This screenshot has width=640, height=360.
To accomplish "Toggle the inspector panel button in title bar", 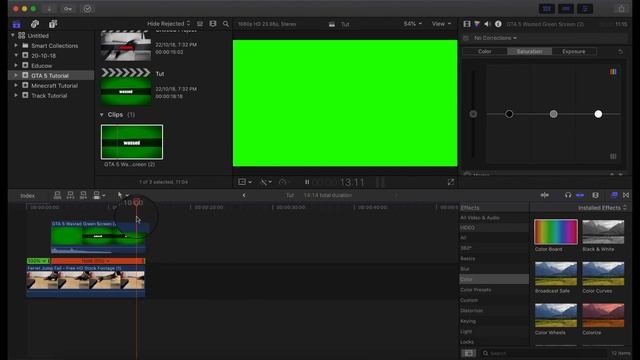I will [585, 9].
